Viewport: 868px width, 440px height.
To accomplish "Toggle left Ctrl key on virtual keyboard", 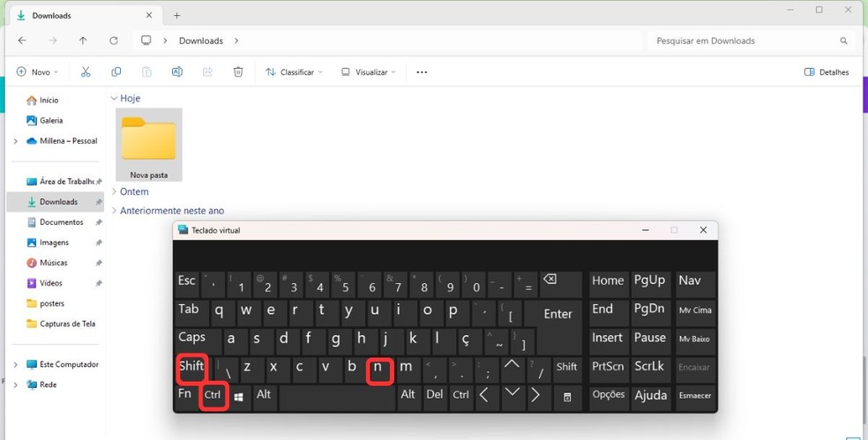I will point(213,396).
